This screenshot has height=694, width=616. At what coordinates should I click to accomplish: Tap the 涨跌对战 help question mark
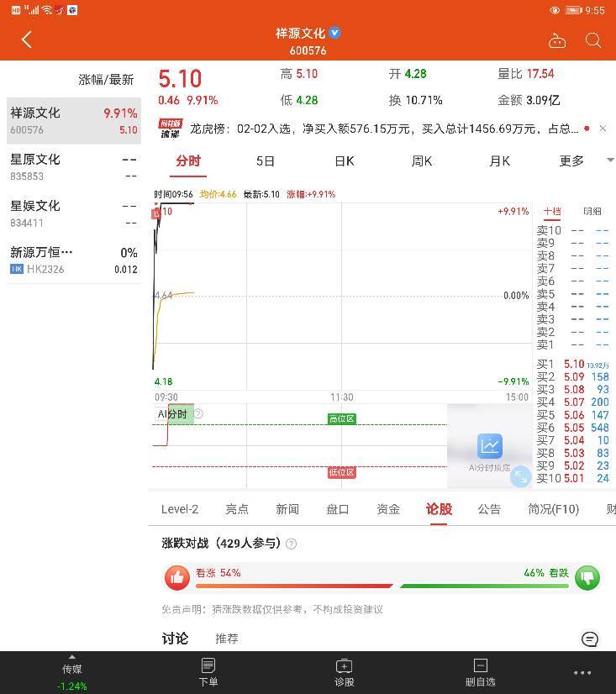coord(291,544)
